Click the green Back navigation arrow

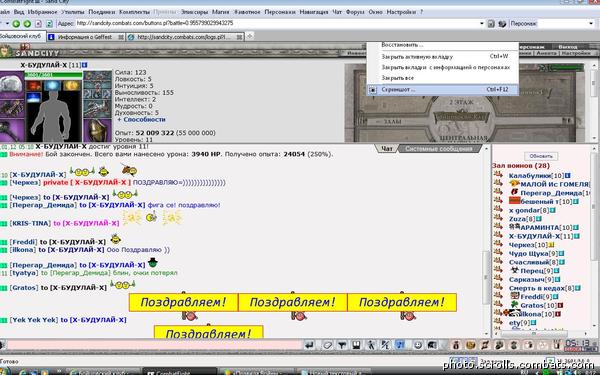click(16, 24)
